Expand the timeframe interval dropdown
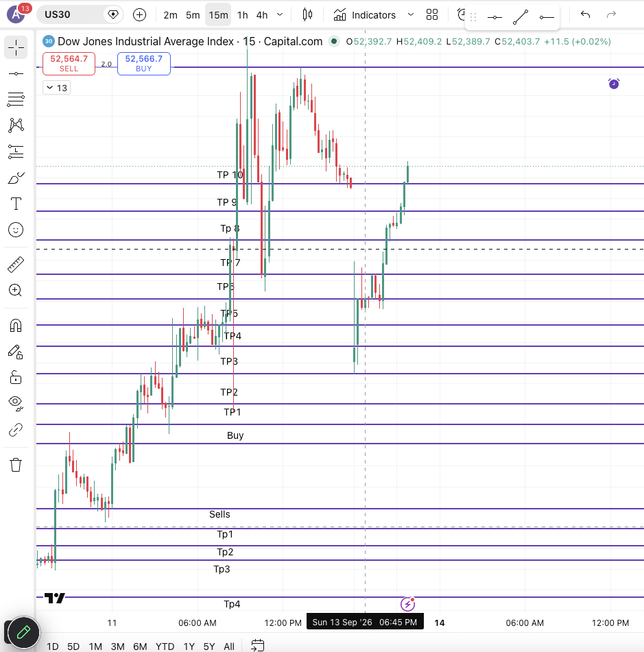The width and height of the screenshot is (644, 652). pos(280,15)
